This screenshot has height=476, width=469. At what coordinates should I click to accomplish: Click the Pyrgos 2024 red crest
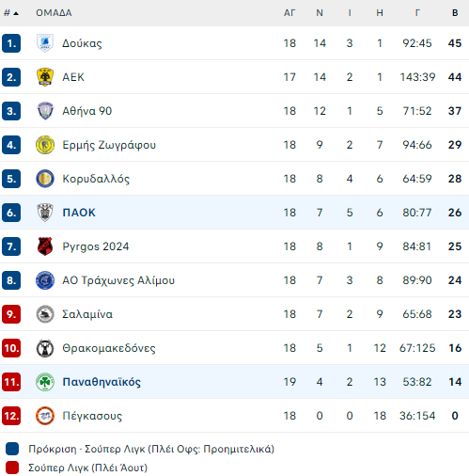coord(45,246)
